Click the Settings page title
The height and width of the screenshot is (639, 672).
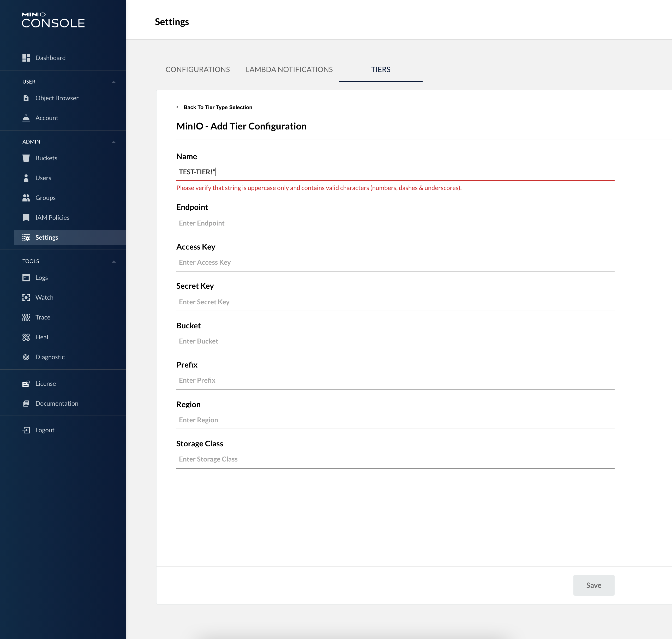point(172,22)
